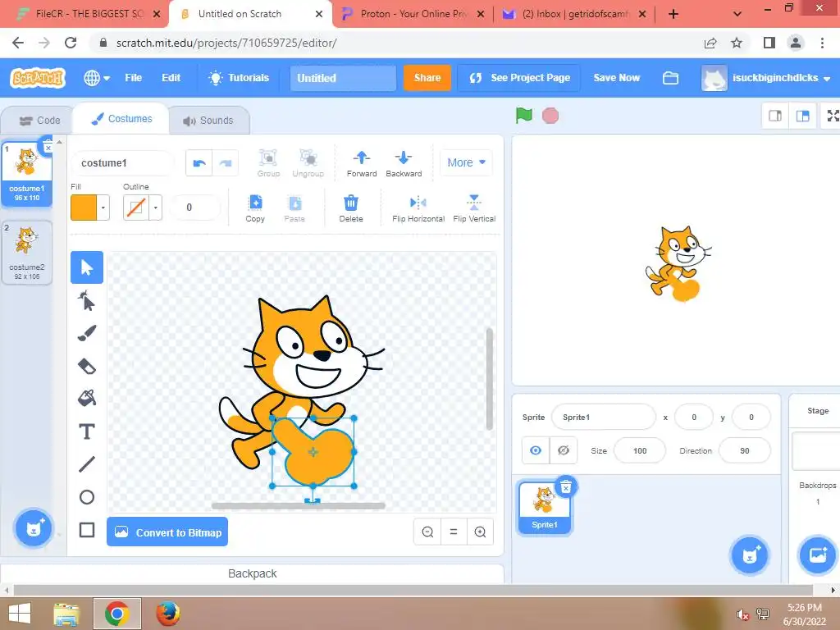Viewport: 840px width, 630px height.
Task: Bring shape Forward
Action: [362, 163]
